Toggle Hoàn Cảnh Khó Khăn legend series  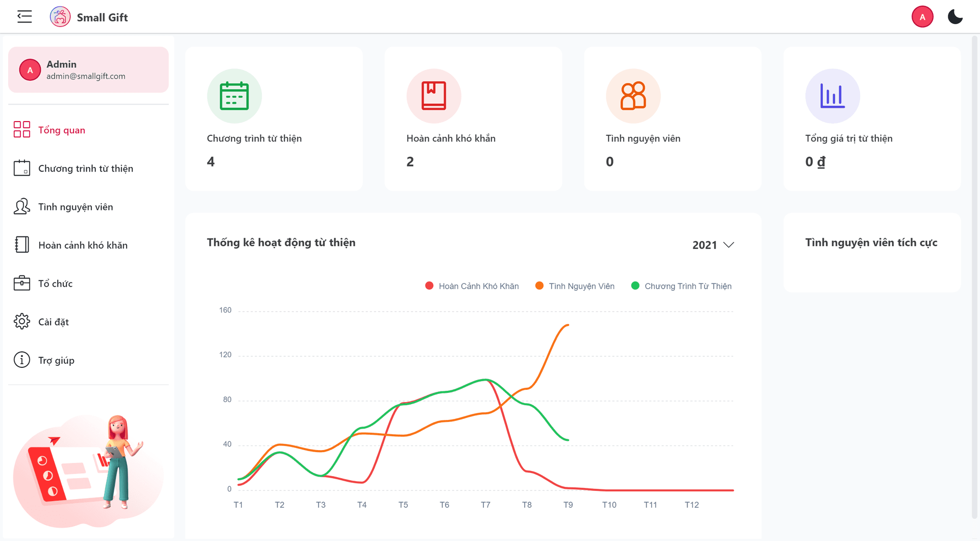472,286
